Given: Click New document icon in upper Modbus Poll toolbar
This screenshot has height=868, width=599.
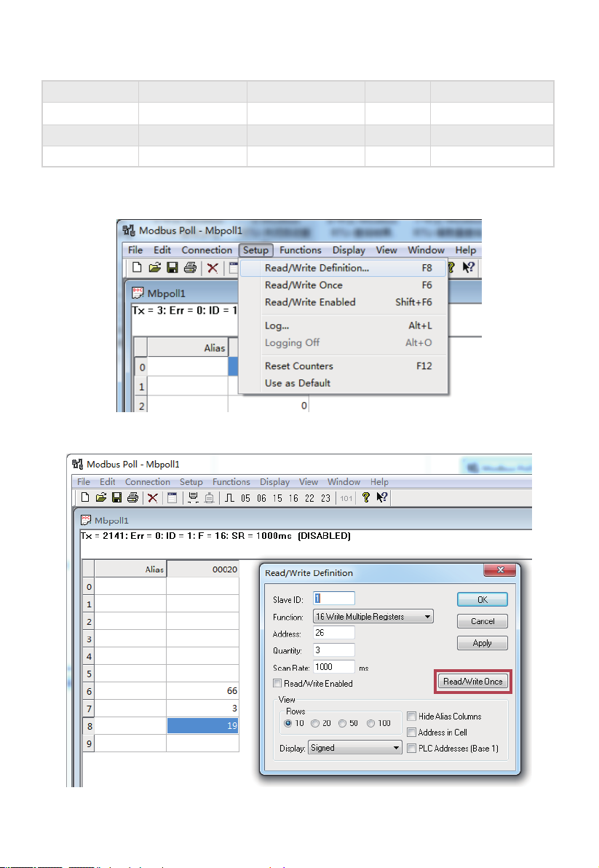Looking at the screenshot, I should [137, 268].
